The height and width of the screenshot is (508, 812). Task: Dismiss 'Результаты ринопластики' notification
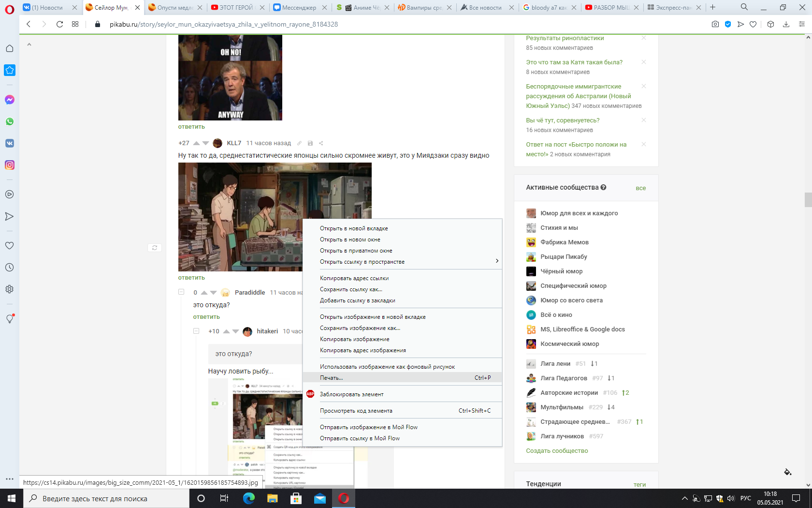pos(644,38)
